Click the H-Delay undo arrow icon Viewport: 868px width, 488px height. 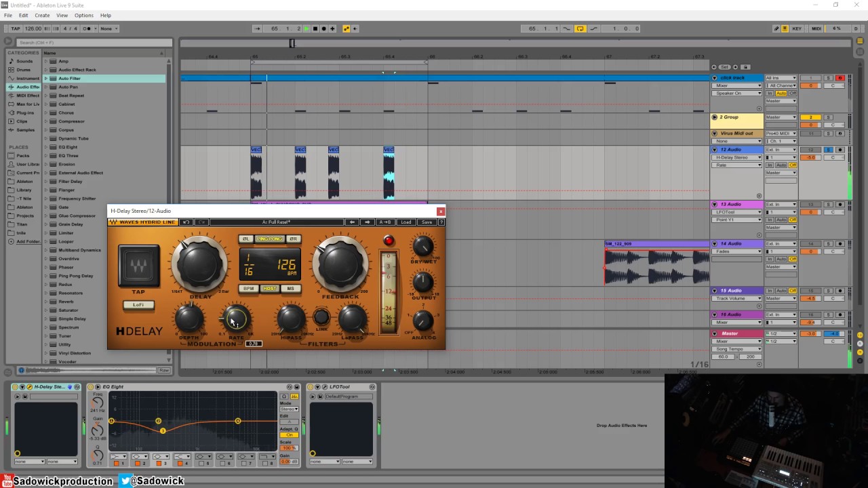(x=186, y=222)
